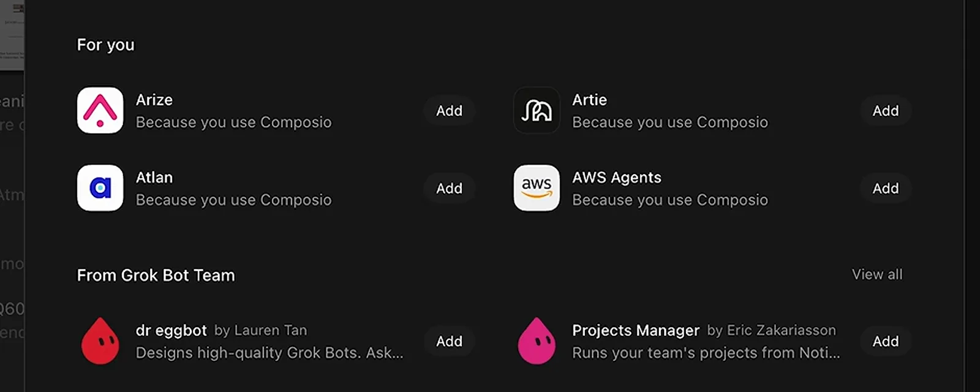This screenshot has height=392, width=980.
Task: Select the Arize app name
Action: pos(154,100)
